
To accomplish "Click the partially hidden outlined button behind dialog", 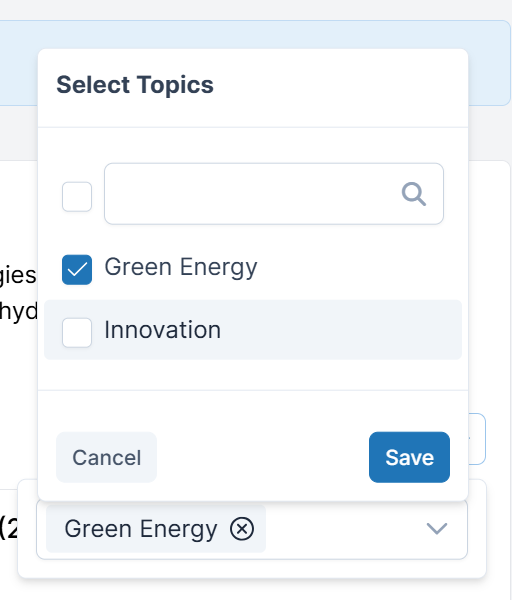I will coord(477,439).
